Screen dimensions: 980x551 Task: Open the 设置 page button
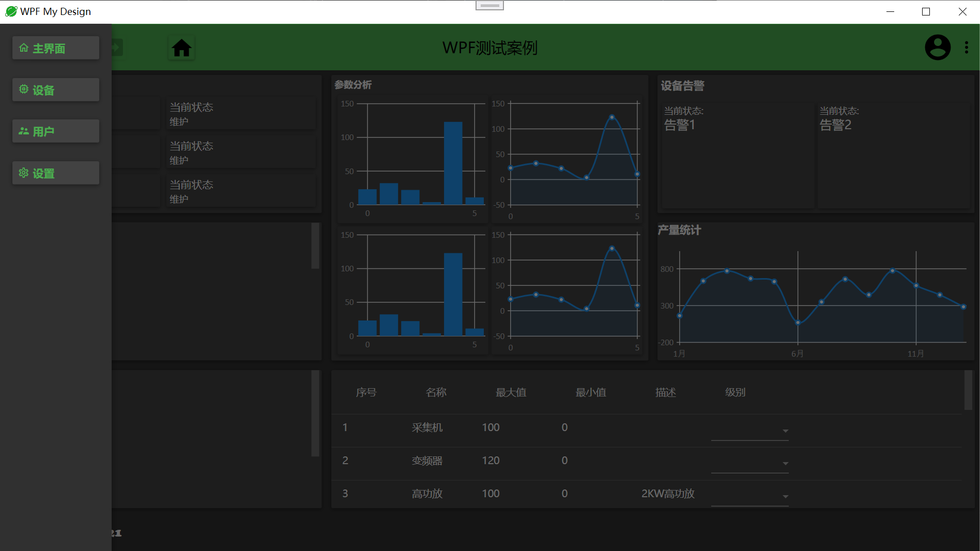[x=56, y=173]
